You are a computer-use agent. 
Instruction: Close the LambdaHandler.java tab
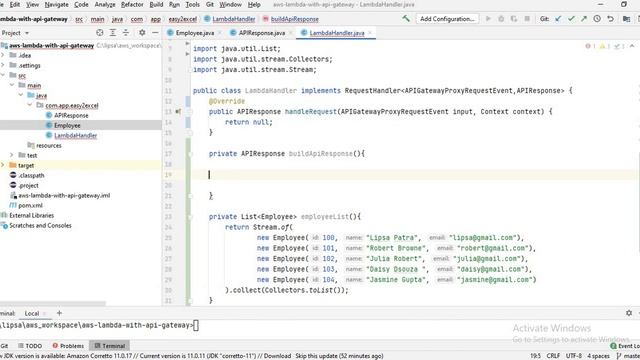click(x=370, y=33)
